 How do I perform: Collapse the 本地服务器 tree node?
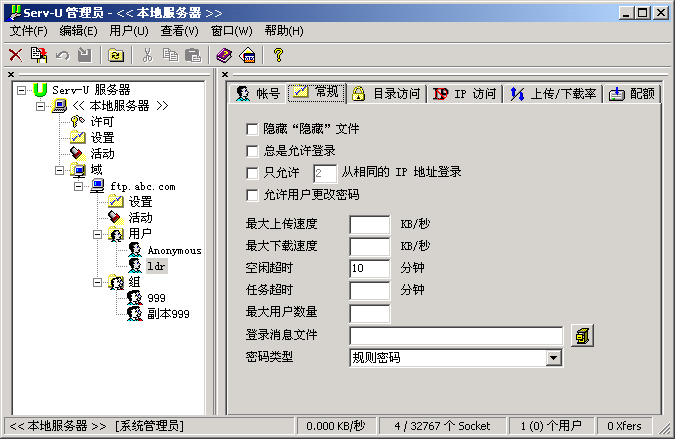point(40,106)
